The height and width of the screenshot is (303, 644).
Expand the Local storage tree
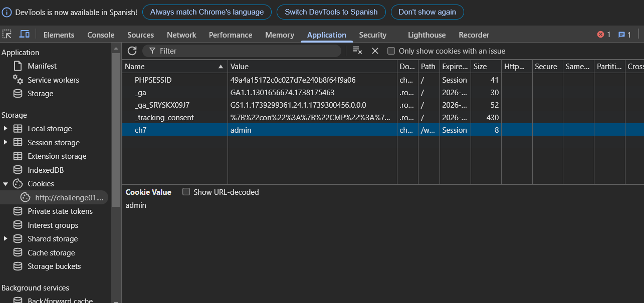point(6,129)
